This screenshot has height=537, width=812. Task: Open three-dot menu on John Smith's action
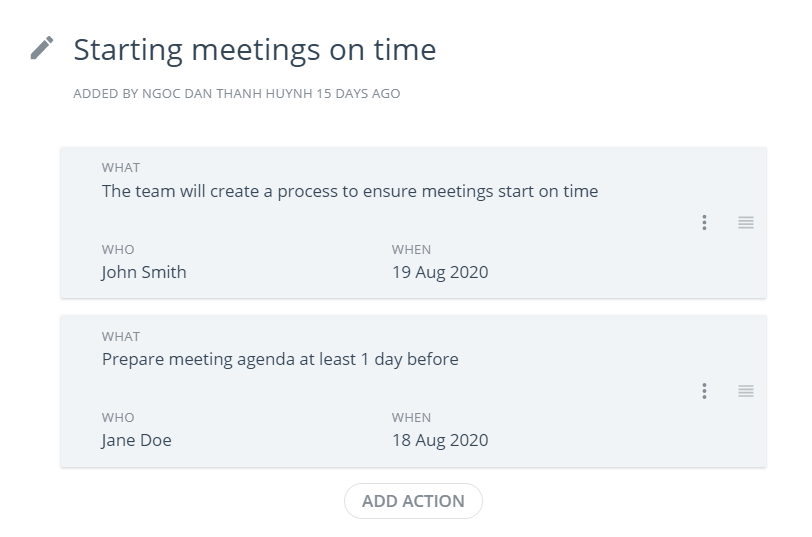(x=705, y=222)
